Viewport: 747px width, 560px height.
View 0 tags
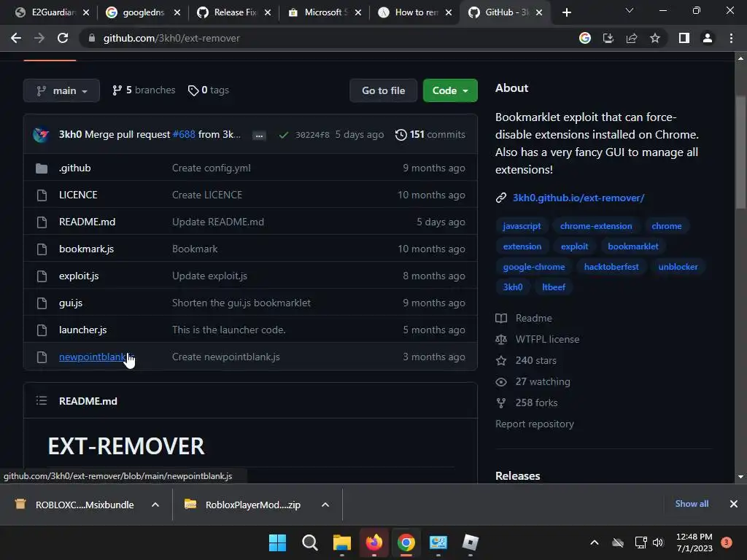point(208,90)
